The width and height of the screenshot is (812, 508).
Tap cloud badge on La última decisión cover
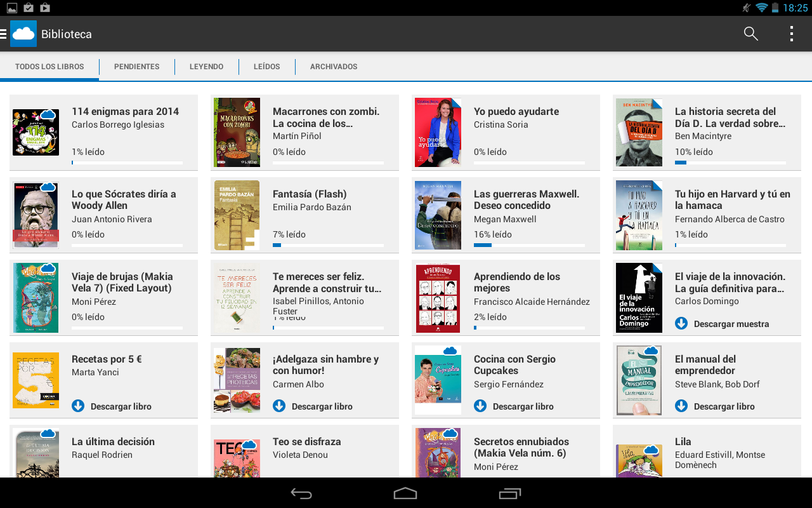pyautogui.click(x=48, y=434)
